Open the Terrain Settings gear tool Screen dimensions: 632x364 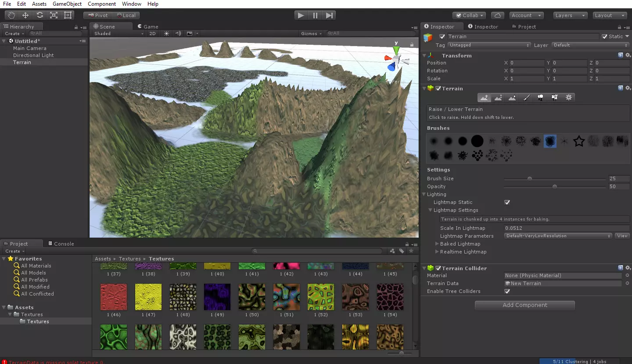click(x=569, y=98)
